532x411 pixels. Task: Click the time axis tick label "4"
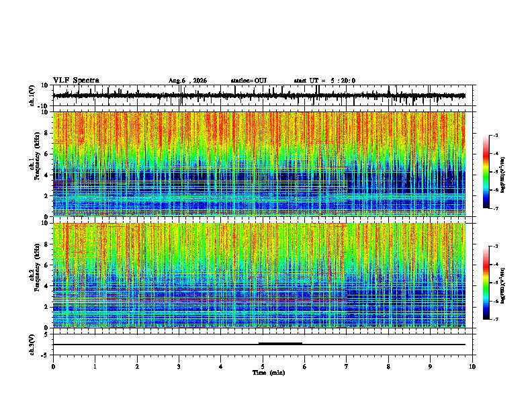[x=221, y=367]
